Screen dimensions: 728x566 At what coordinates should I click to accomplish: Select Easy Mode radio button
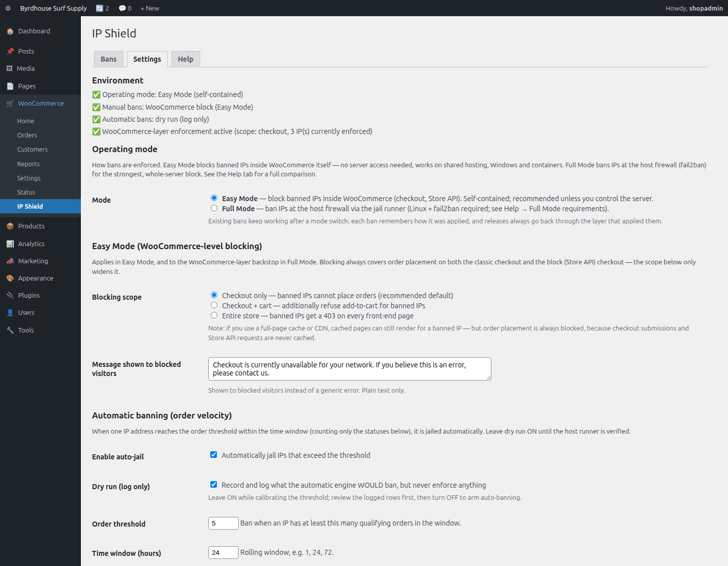point(214,198)
